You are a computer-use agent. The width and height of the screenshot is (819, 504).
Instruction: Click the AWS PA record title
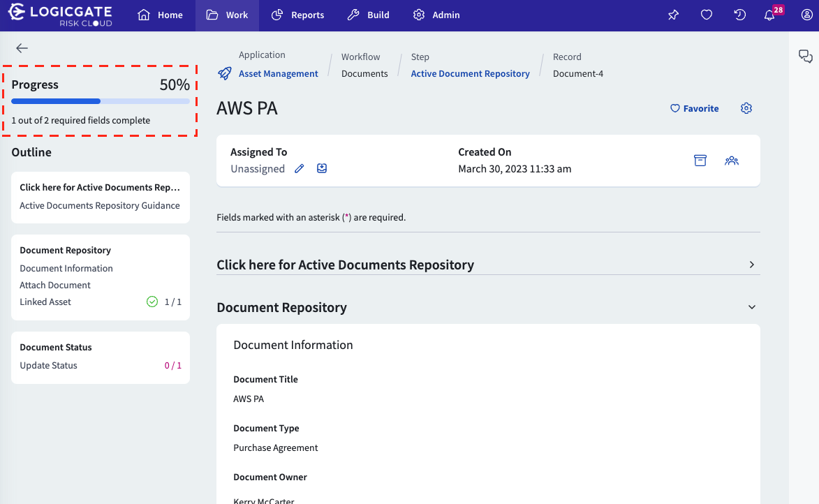point(247,108)
